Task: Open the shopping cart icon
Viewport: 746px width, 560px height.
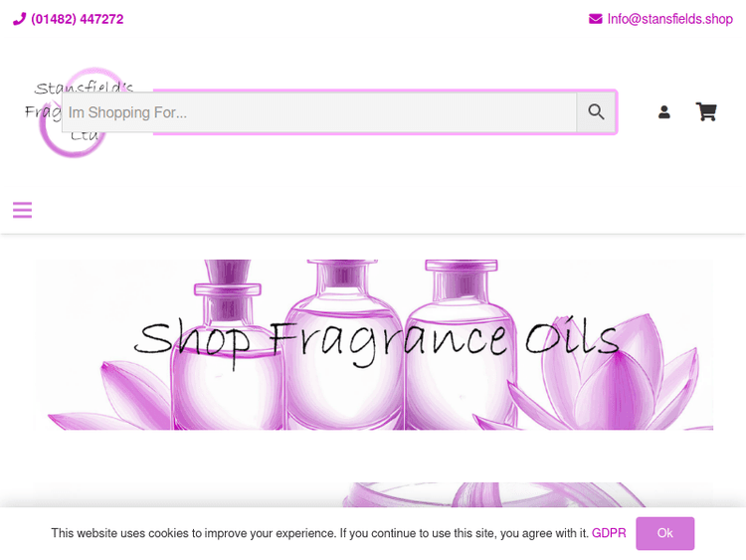Action: (706, 111)
